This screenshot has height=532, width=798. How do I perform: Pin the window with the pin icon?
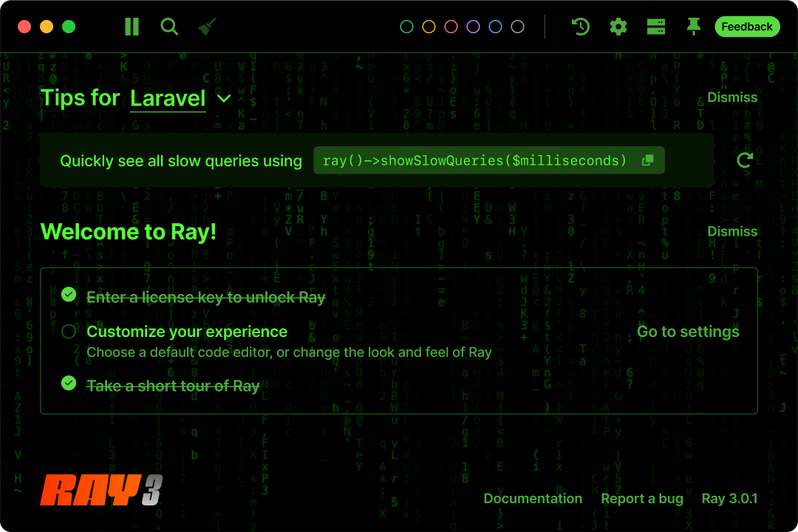click(x=693, y=27)
